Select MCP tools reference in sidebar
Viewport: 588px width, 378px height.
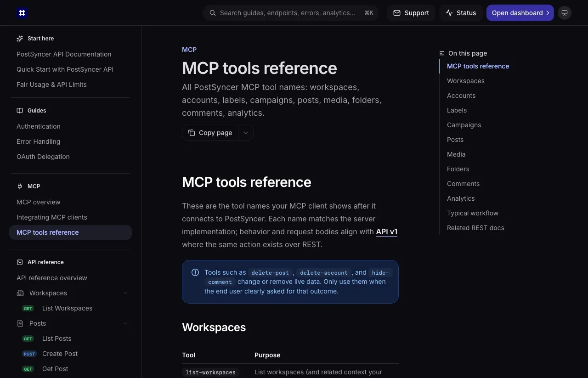pos(70,232)
